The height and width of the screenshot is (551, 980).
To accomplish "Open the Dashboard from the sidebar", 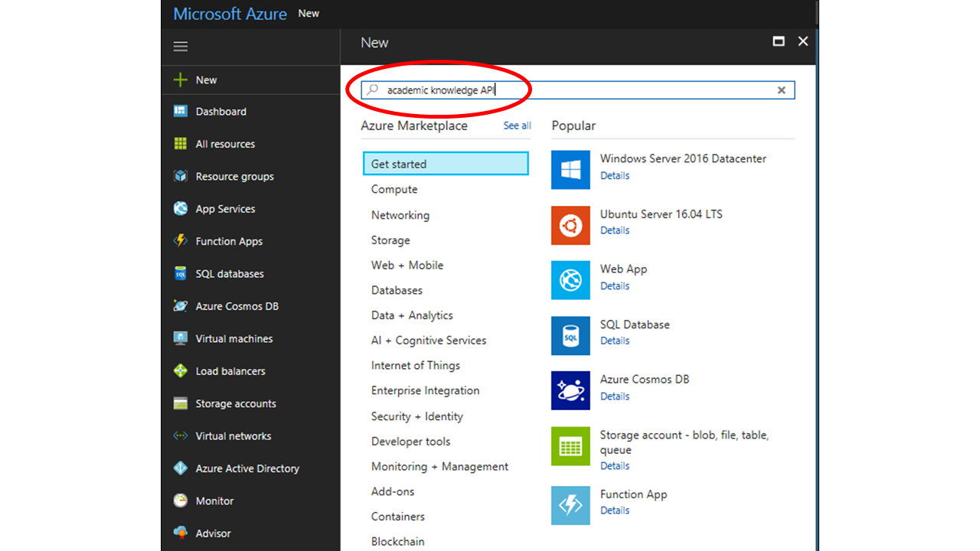I will click(x=220, y=111).
